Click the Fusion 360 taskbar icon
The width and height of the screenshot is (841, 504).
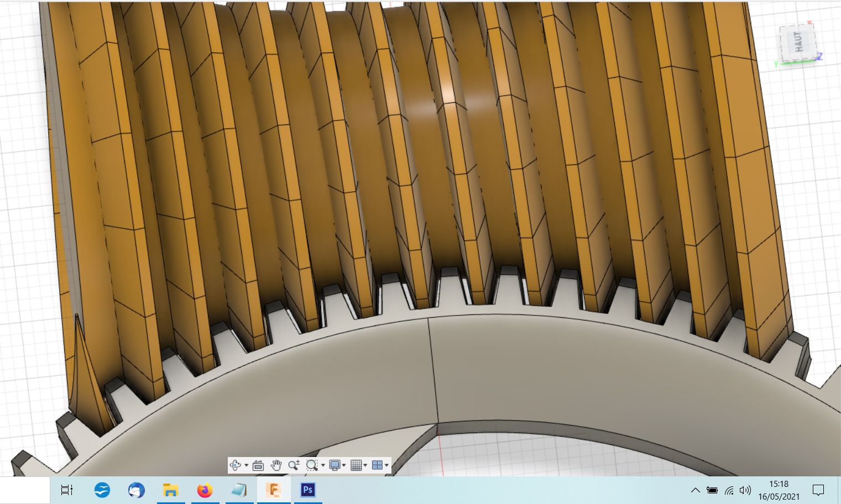pyautogui.click(x=273, y=490)
